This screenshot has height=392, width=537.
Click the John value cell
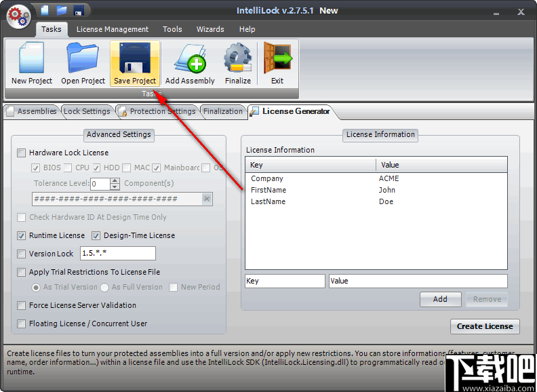387,190
